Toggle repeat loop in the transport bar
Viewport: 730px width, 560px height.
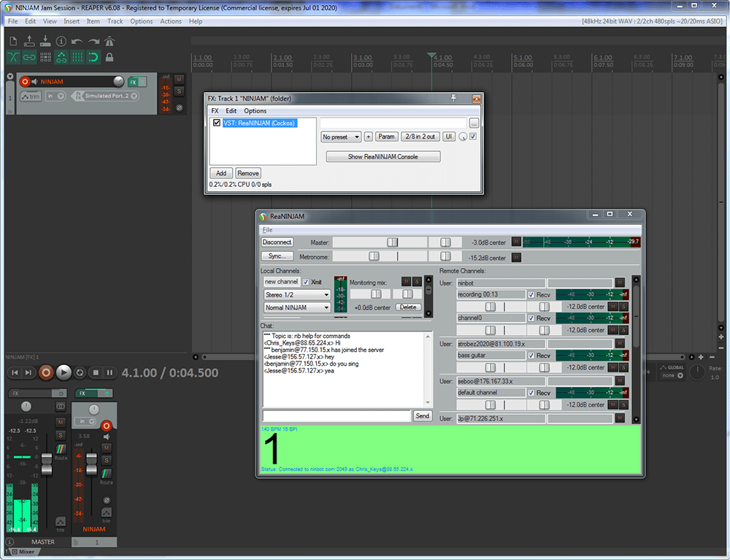pyautogui.click(x=80, y=372)
